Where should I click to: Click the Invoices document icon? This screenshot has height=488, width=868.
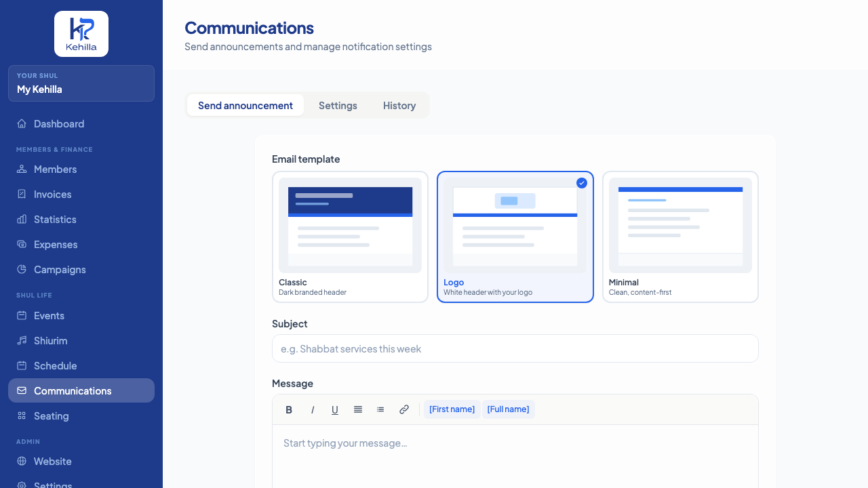[x=22, y=194]
